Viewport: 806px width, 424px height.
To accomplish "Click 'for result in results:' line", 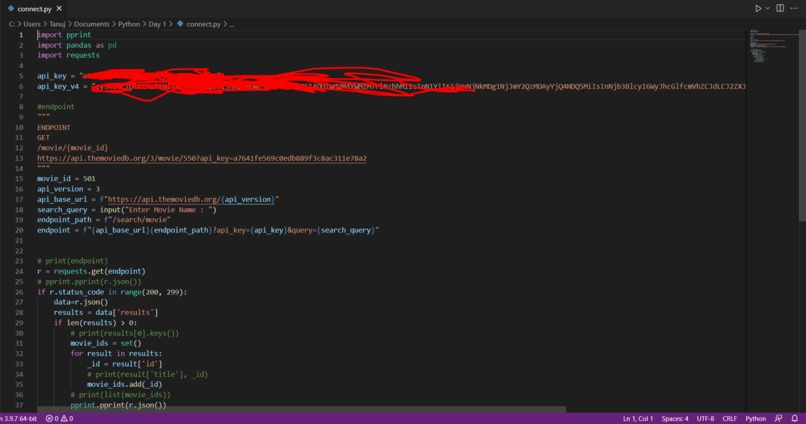I will (x=116, y=354).
